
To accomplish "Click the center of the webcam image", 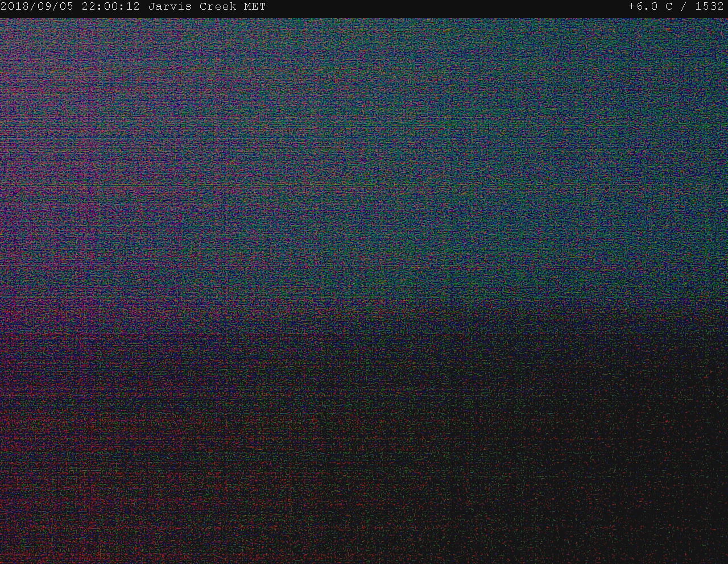I will tap(364, 291).
